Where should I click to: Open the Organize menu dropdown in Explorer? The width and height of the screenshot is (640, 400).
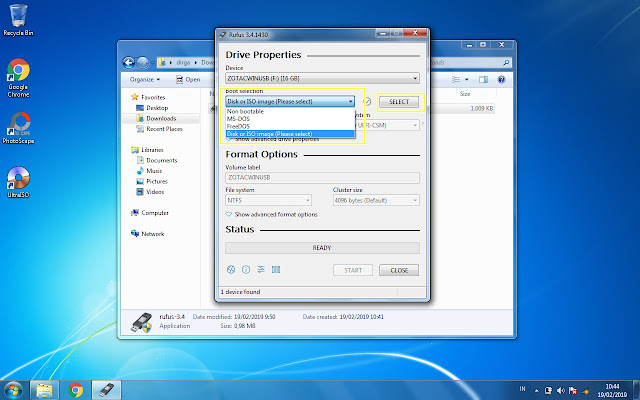(144, 80)
